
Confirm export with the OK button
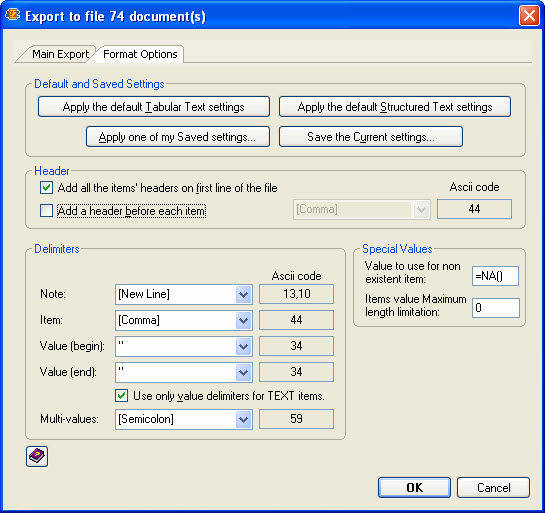coord(414,487)
